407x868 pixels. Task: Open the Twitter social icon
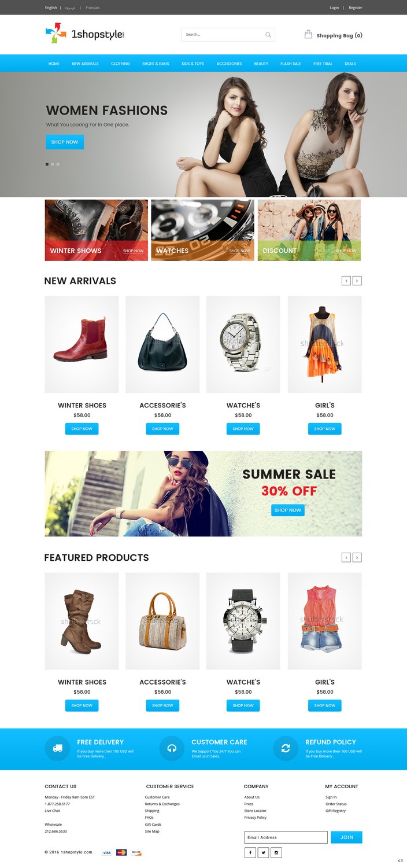point(264,852)
